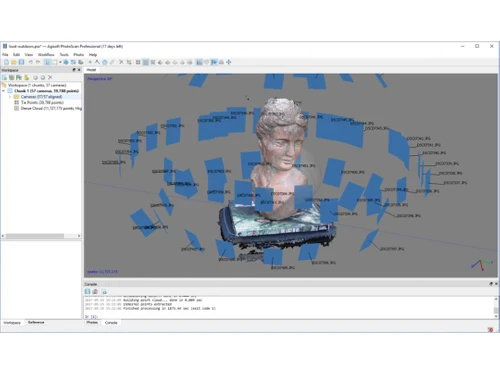Screen dimensions: 500x375
Task: Switch to the Photos tab
Action: (92, 322)
